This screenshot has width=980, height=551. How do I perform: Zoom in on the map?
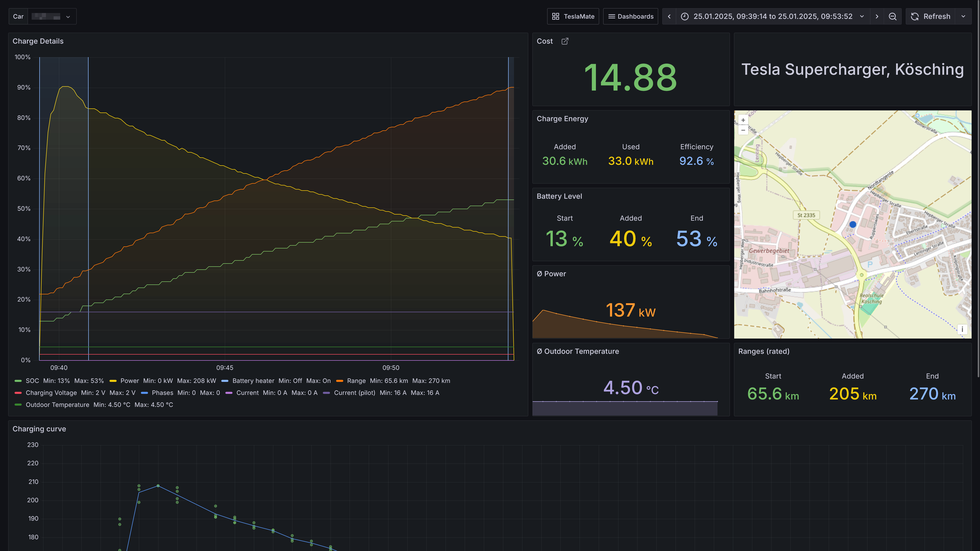743,120
